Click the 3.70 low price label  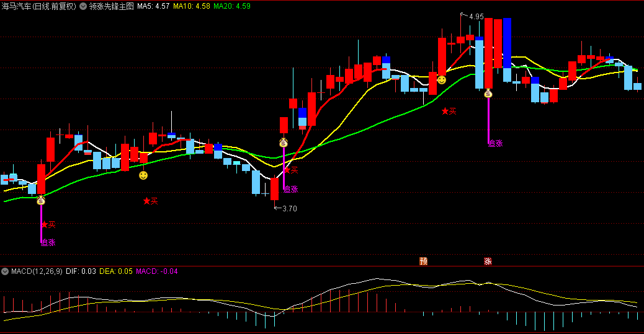pos(290,208)
